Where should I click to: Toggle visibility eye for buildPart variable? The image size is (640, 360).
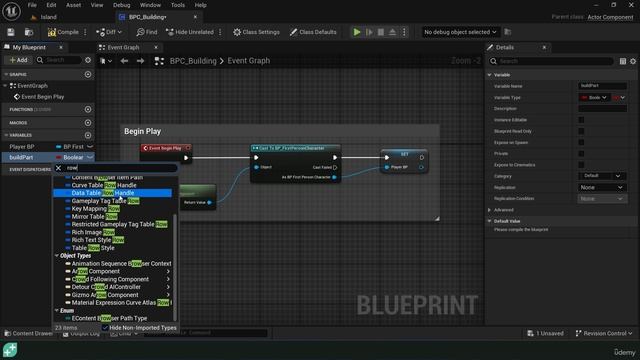pyautogui.click(x=90, y=157)
